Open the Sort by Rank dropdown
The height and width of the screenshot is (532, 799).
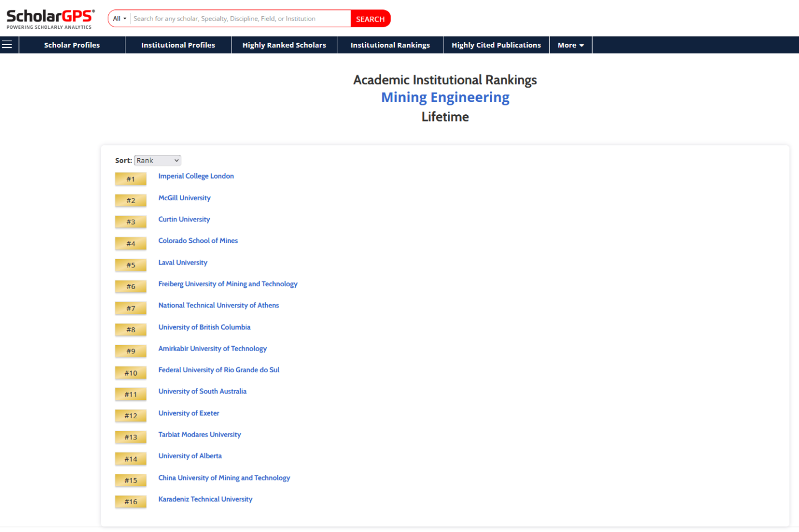pos(158,160)
